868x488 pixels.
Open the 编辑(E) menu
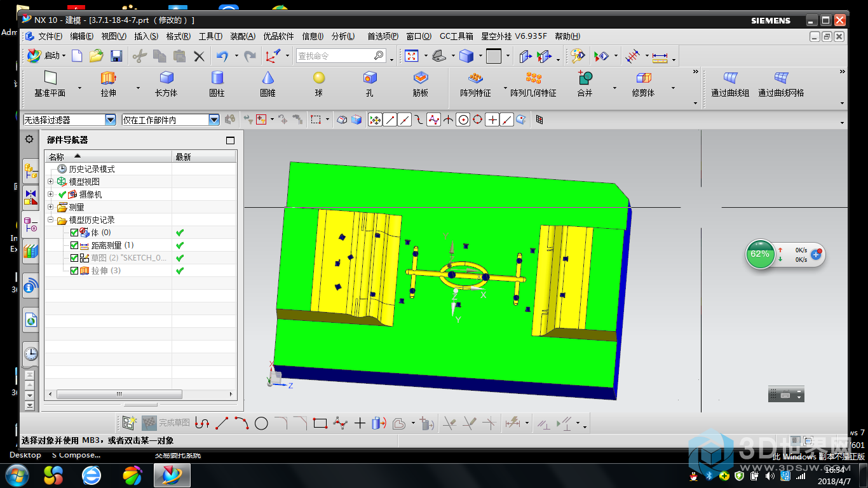81,36
